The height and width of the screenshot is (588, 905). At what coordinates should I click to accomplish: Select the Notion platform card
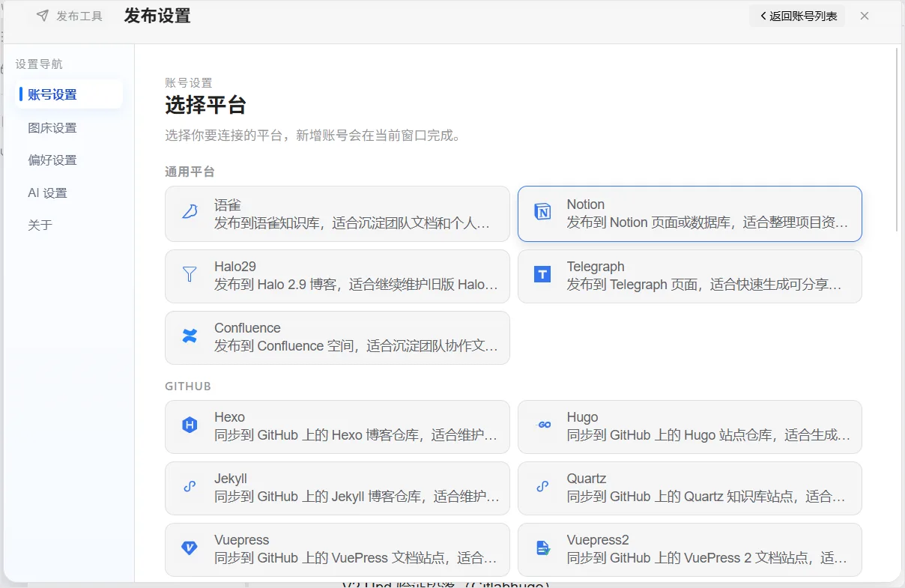(x=690, y=213)
